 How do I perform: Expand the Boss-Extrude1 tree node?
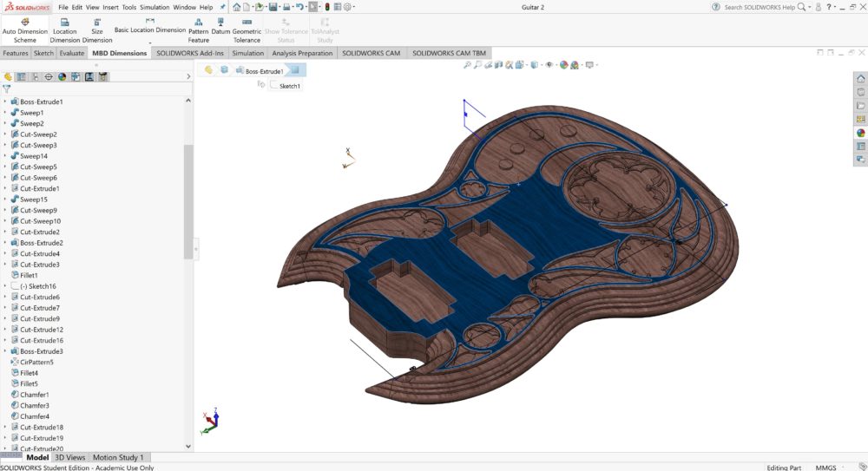(5, 102)
